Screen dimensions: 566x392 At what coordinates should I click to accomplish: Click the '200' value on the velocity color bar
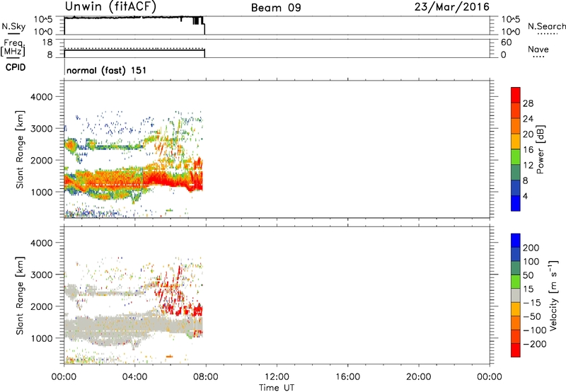click(531, 248)
